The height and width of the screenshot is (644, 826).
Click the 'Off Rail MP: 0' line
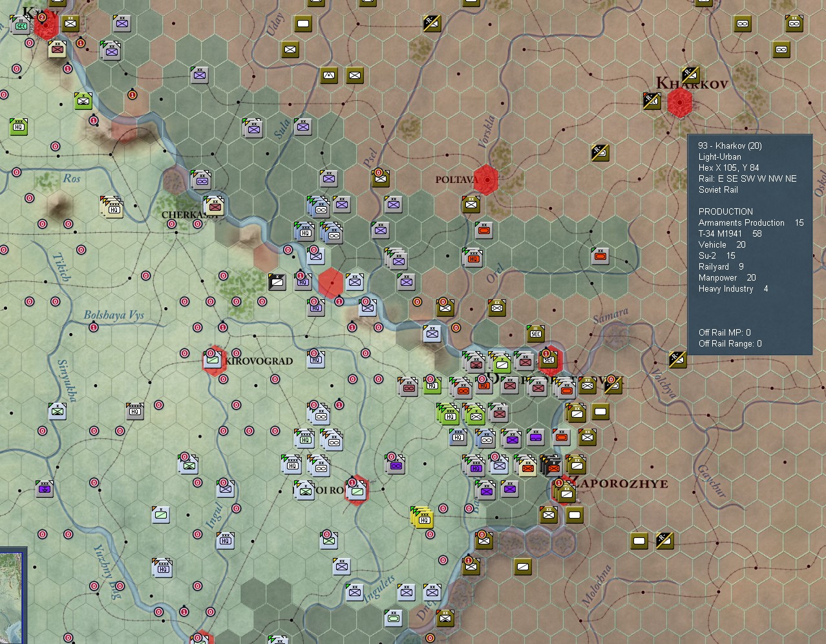tap(725, 332)
